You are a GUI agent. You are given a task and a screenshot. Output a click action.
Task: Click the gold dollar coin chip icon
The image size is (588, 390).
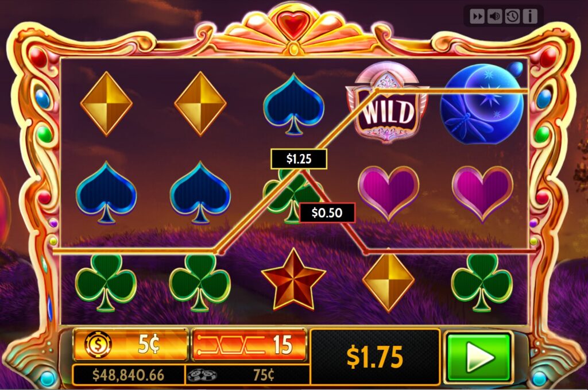click(98, 344)
